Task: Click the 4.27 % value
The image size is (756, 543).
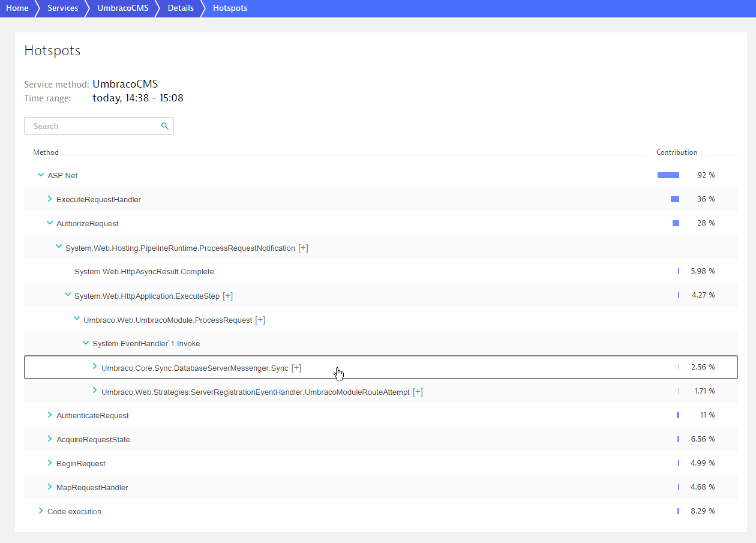Action: tap(703, 295)
